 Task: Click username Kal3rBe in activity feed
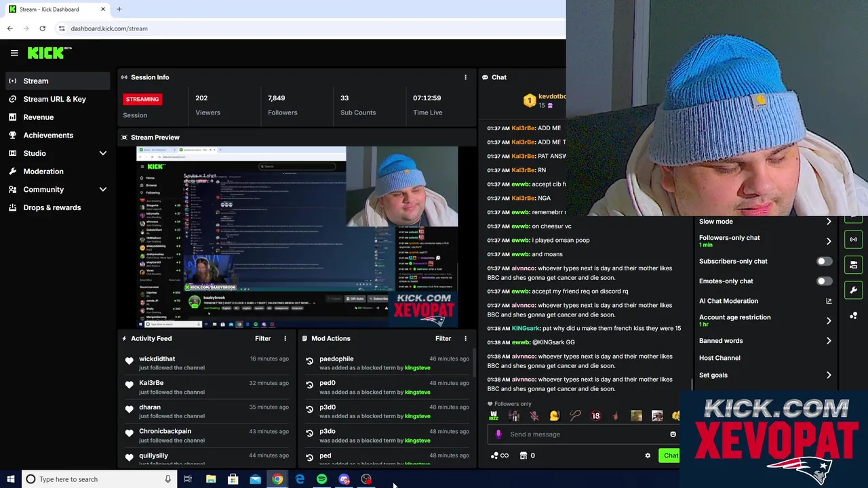click(151, 383)
